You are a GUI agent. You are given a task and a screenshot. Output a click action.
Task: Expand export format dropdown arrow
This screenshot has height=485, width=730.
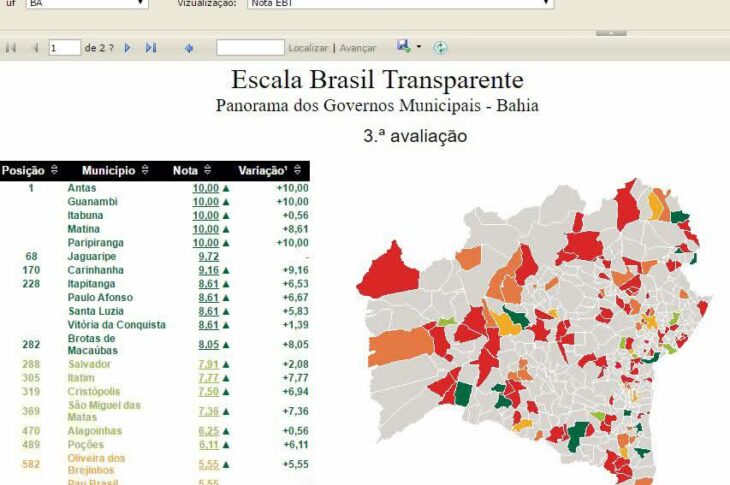coord(418,48)
